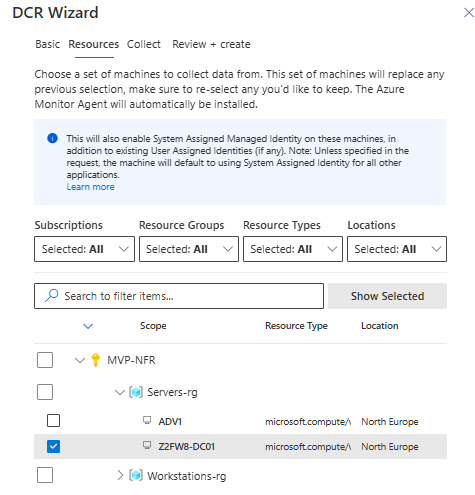Select the Z2FW8-DC01 row name
475x495 pixels.
(187, 447)
